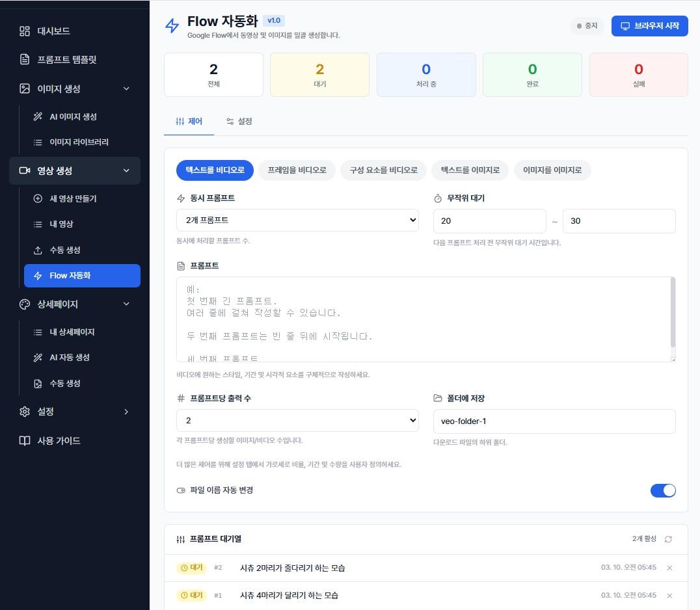The width and height of the screenshot is (700, 610).
Task: Select 텍스트를 비디오로 mode
Action: (215, 170)
